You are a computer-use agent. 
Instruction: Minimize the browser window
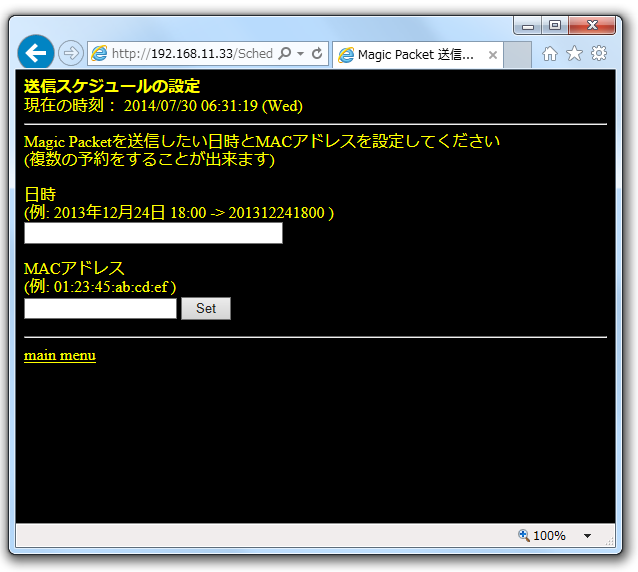pyautogui.click(x=528, y=26)
